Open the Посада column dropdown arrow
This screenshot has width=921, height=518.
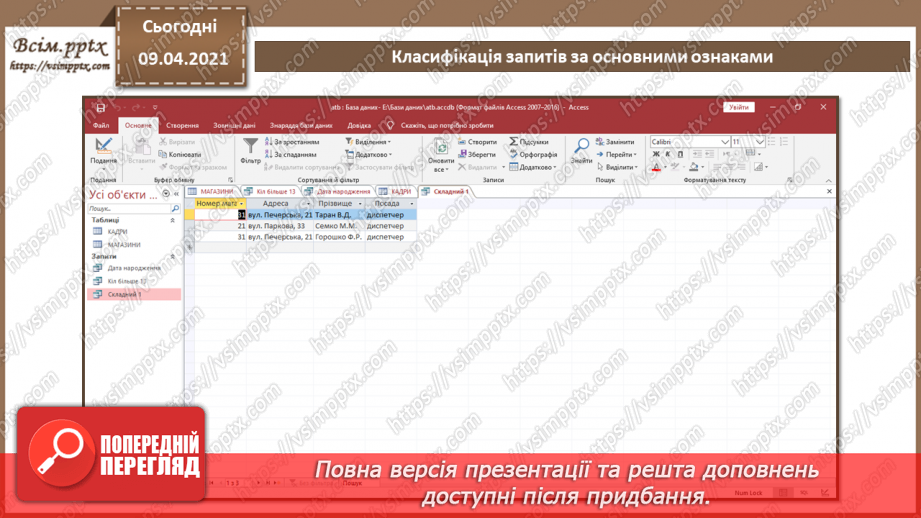click(412, 204)
